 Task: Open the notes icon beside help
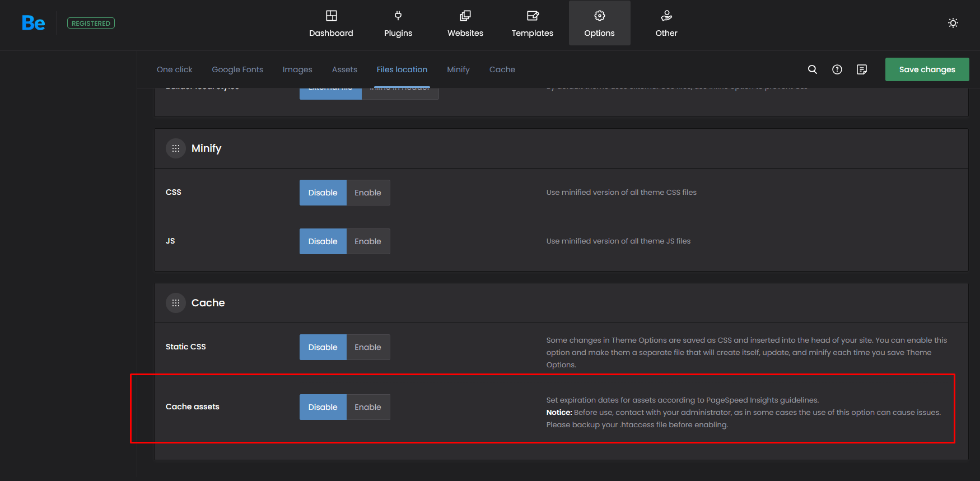[861, 69]
